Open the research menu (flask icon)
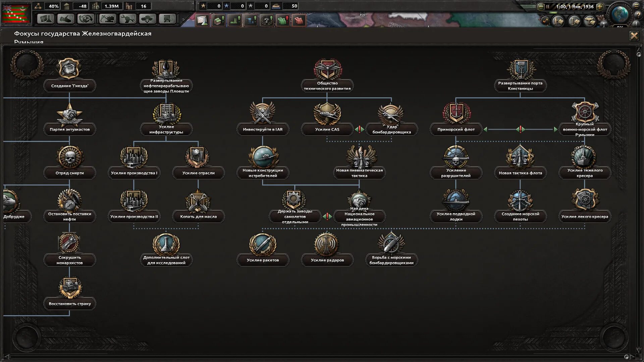 (45, 19)
